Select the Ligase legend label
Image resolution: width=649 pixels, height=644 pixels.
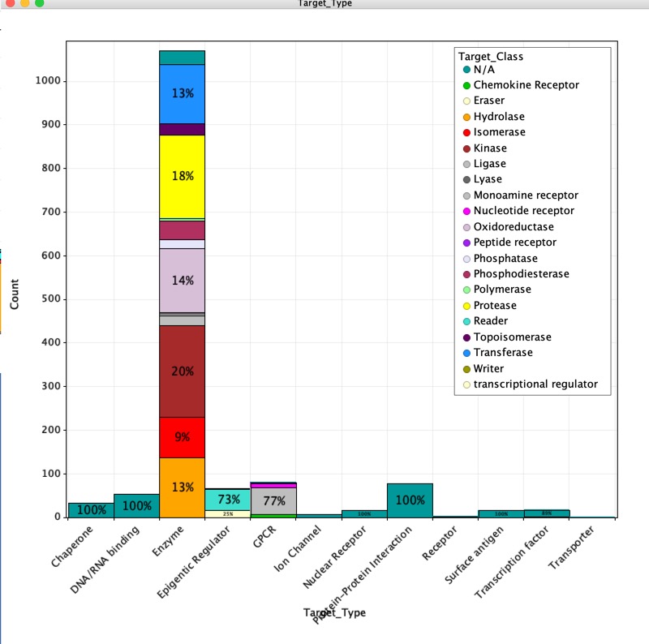(x=490, y=164)
